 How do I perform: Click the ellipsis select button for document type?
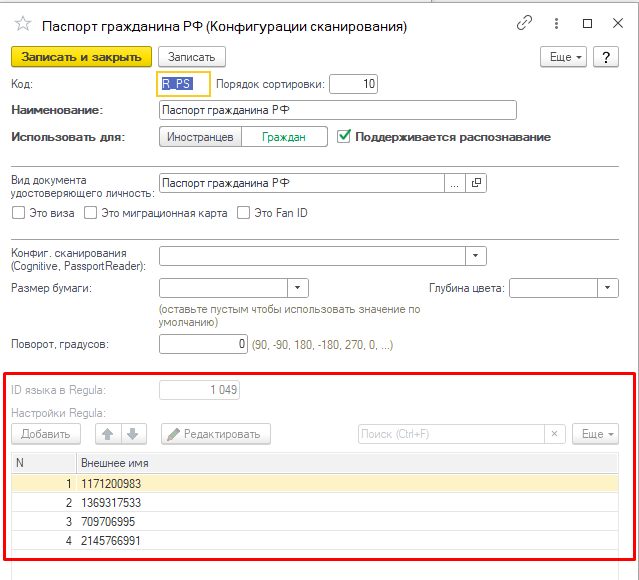click(x=454, y=183)
